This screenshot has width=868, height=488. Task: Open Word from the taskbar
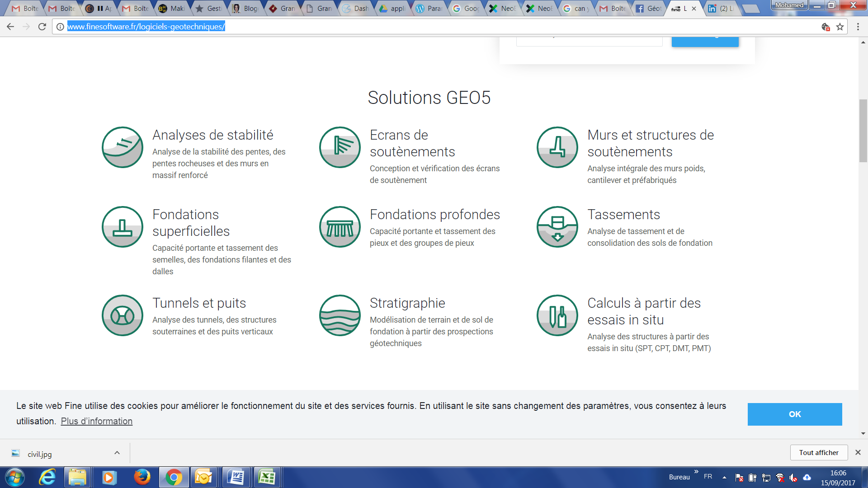point(236,477)
